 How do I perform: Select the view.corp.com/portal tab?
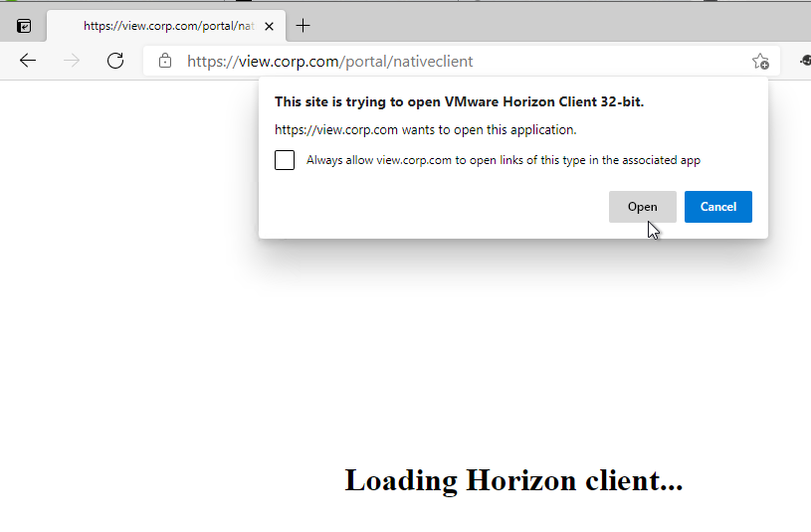pyautogui.click(x=166, y=26)
